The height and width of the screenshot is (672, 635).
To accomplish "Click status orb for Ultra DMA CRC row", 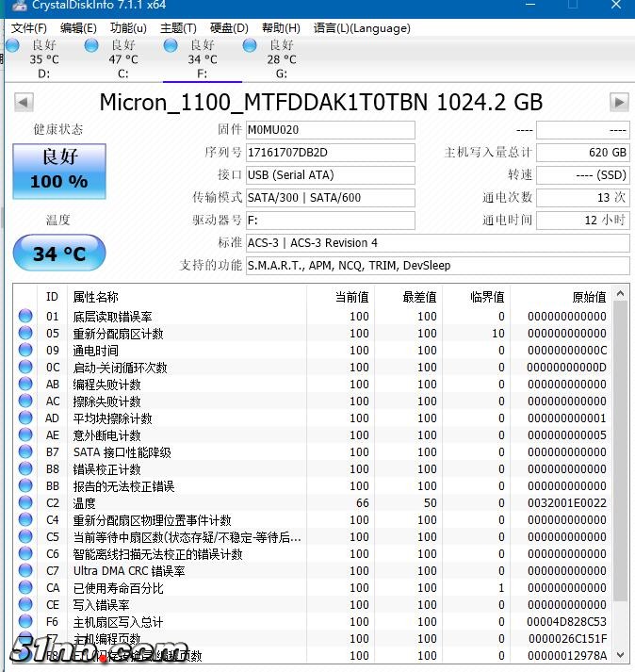I will point(25,571).
